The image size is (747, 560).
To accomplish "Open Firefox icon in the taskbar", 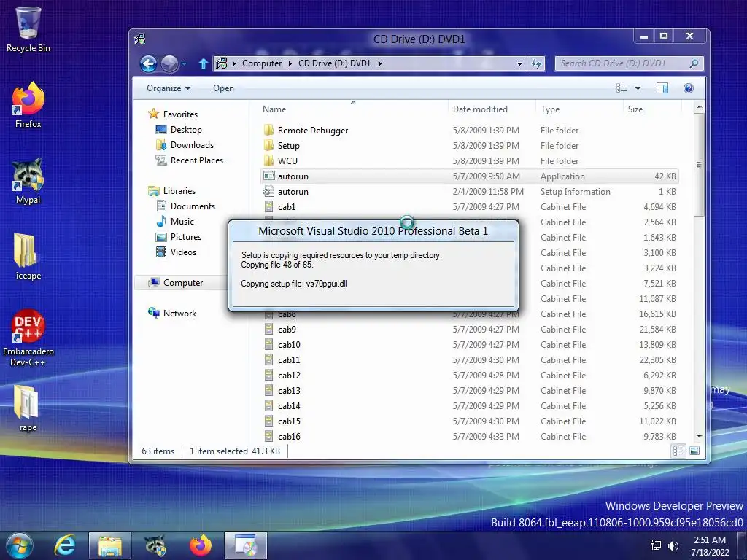I will [x=201, y=545].
